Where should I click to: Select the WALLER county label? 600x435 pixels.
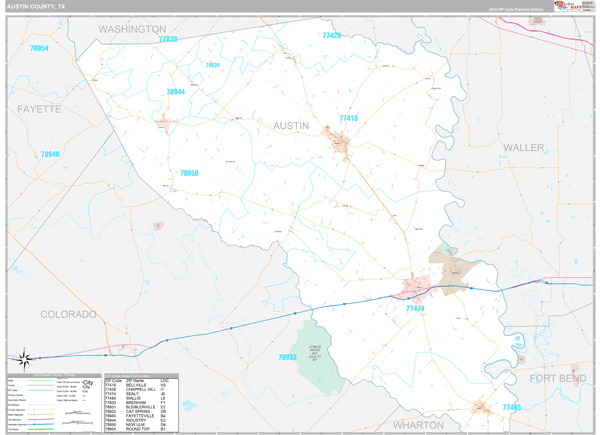[x=523, y=147]
